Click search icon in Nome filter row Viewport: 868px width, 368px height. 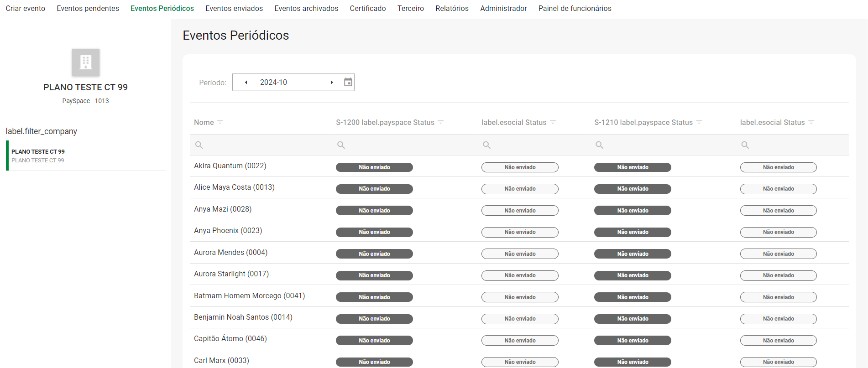click(x=199, y=145)
